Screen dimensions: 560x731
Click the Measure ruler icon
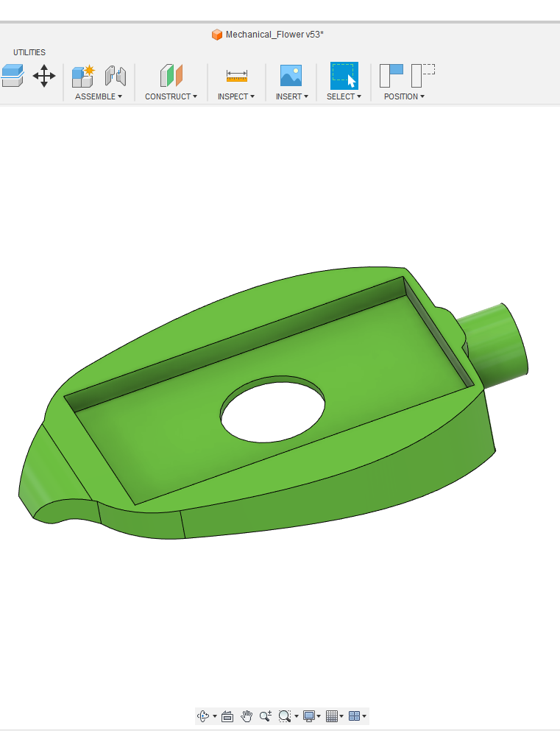pos(237,76)
